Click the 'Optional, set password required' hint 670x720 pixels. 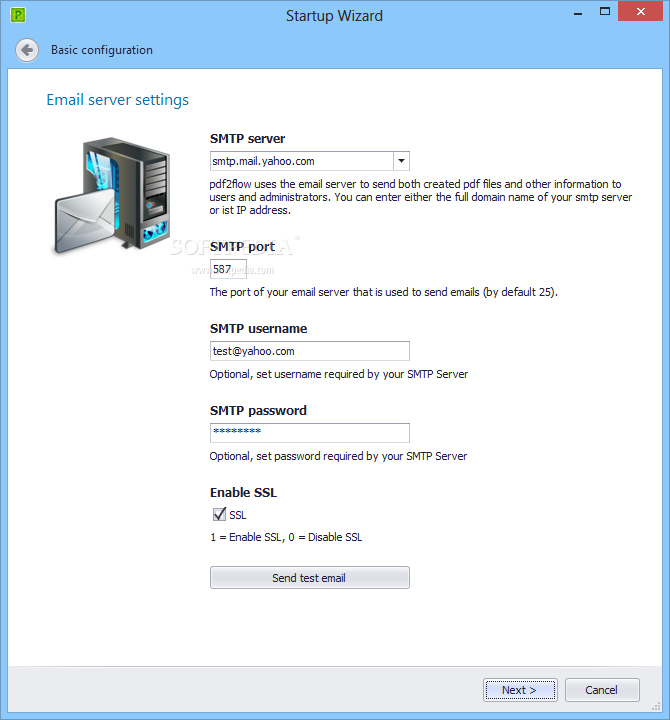338,456
